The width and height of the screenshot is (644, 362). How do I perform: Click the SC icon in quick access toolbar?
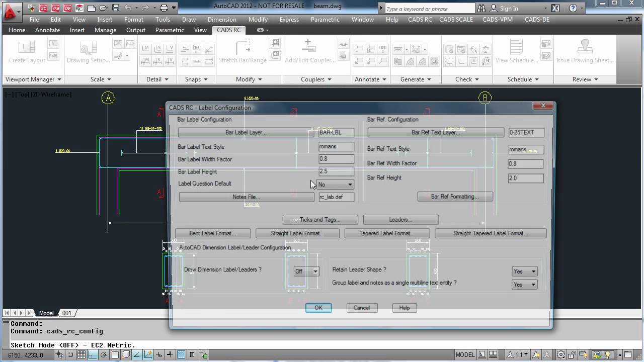[x=43, y=8]
